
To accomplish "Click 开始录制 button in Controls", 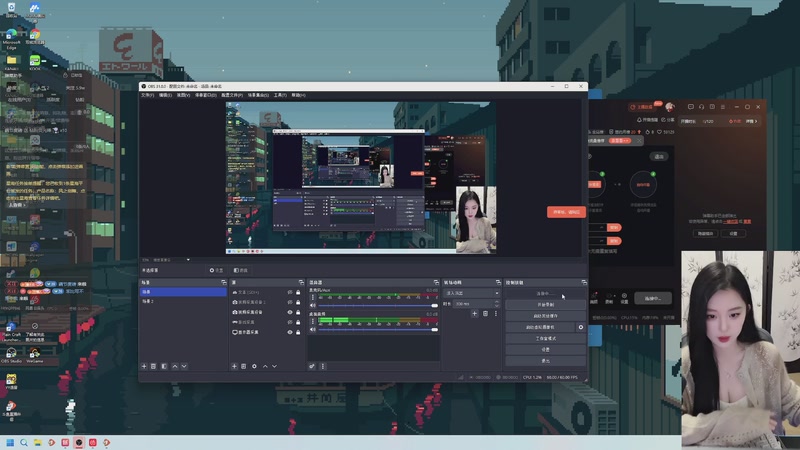I will click(x=545, y=305).
